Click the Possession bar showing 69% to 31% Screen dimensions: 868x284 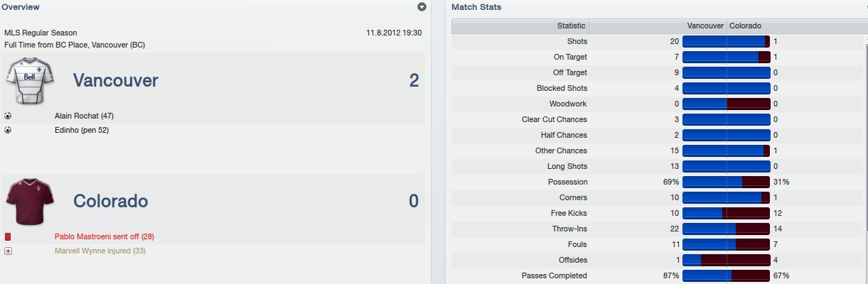pyautogui.click(x=726, y=182)
